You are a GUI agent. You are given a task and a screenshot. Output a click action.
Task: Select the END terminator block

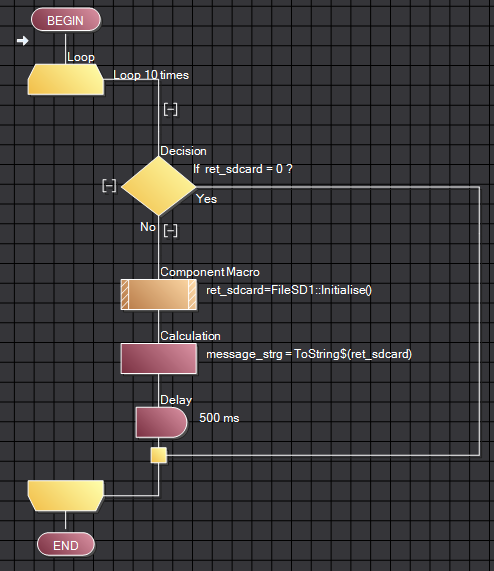point(66,545)
